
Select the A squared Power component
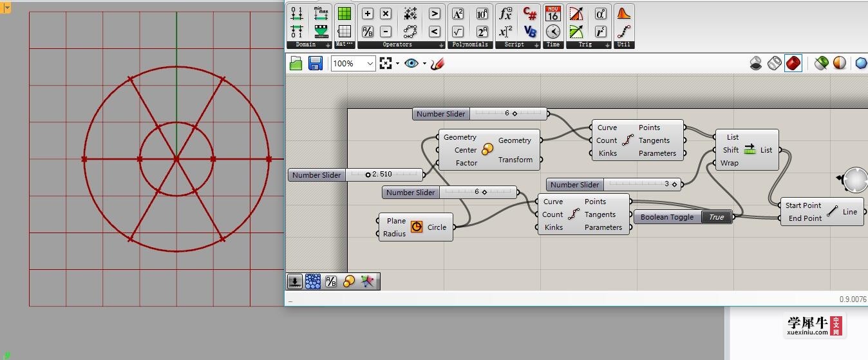click(458, 14)
